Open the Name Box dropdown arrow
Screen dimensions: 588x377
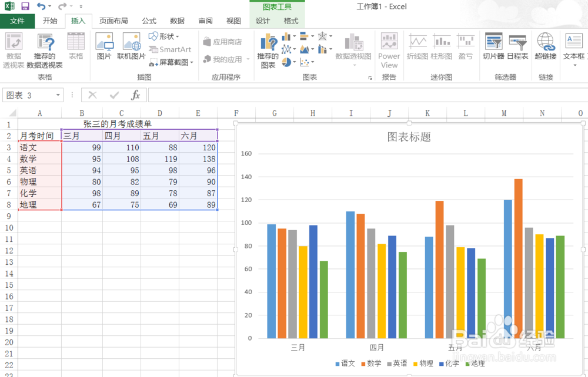pyautogui.click(x=58, y=95)
